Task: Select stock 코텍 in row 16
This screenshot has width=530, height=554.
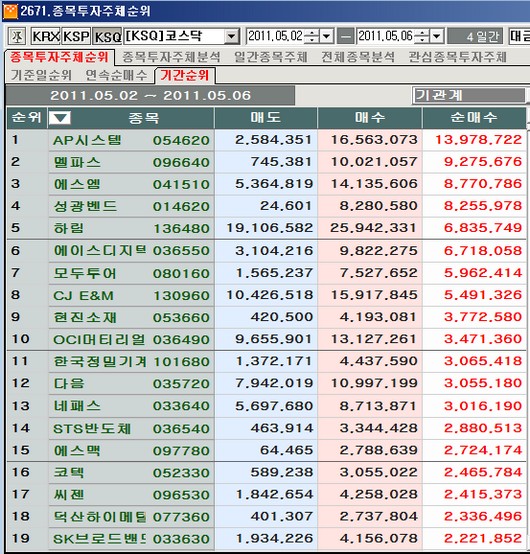Action: pos(69,472)
